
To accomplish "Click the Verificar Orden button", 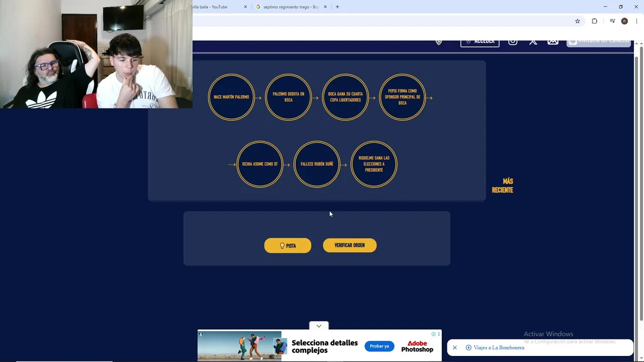I will coord(350,245).
